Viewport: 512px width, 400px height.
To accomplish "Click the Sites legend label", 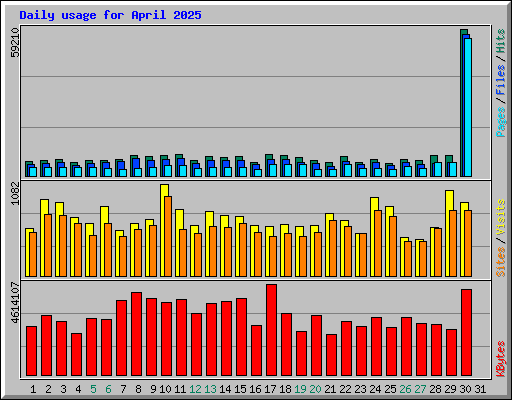I will tap(501, 262).
